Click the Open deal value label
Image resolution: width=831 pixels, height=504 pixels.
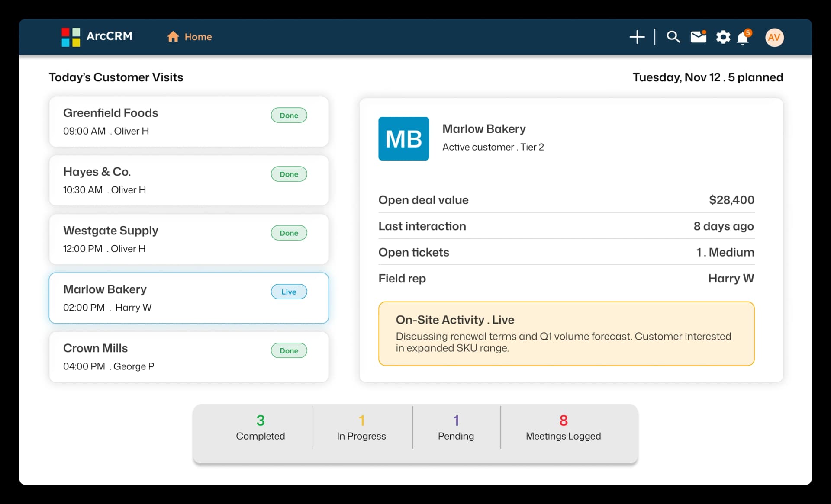(x=423, y=200)
